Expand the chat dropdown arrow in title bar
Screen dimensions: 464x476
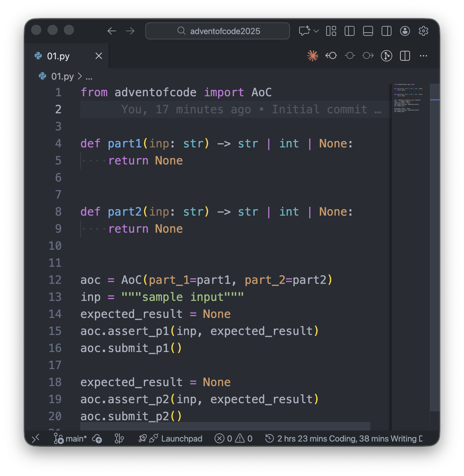[316, 31]
